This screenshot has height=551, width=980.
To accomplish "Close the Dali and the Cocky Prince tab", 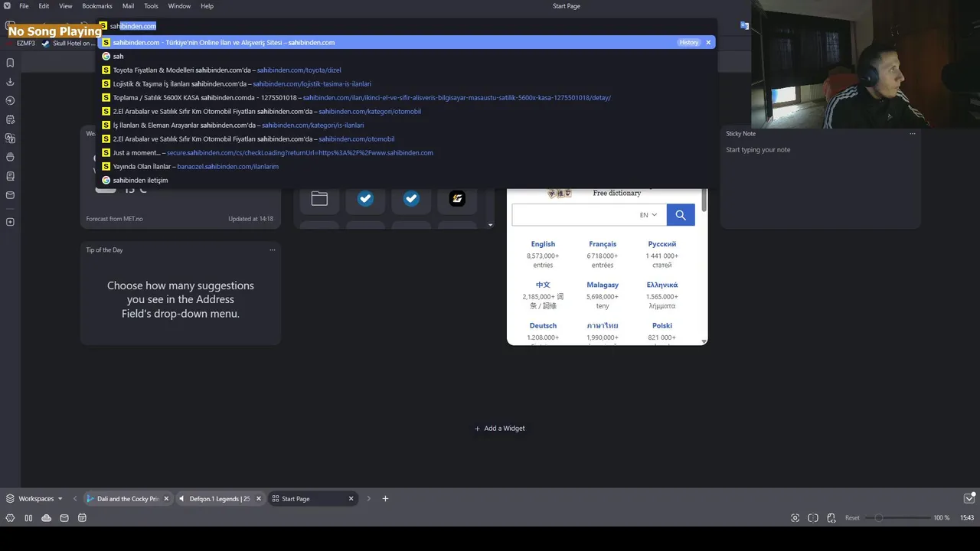I will (x=166, y=499).
